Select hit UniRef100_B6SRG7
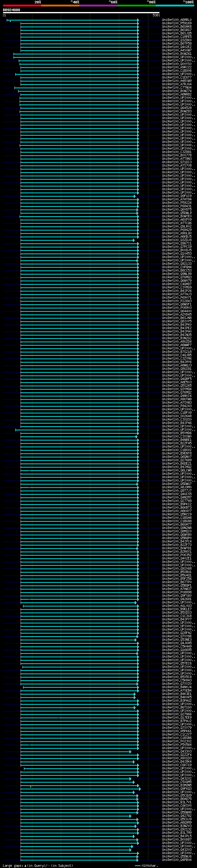The height and width of the screenshot is (868, 197). tap(177, 30)
